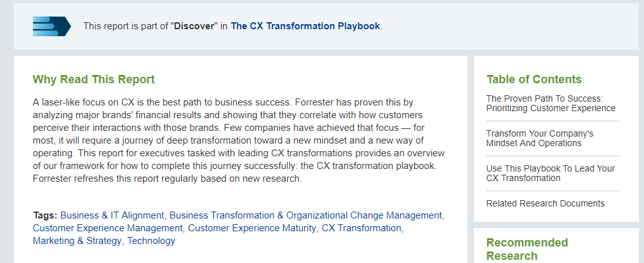
Task: Click the Tags label
Action: [45, 215]
